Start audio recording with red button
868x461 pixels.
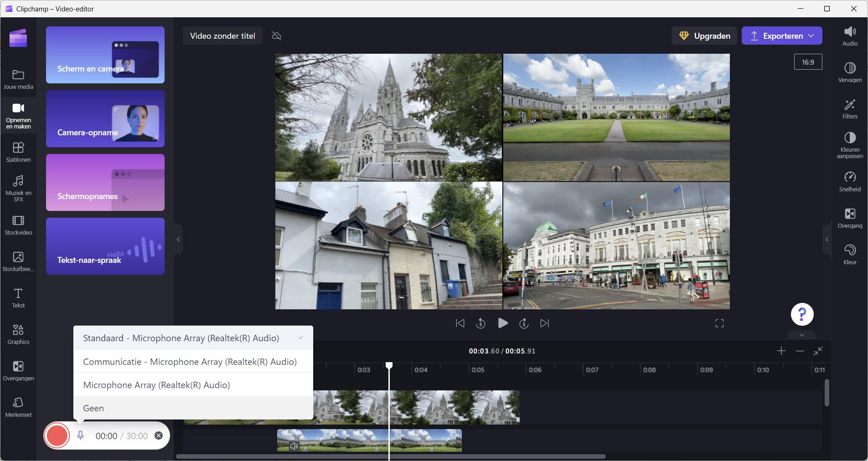[57, 435]
